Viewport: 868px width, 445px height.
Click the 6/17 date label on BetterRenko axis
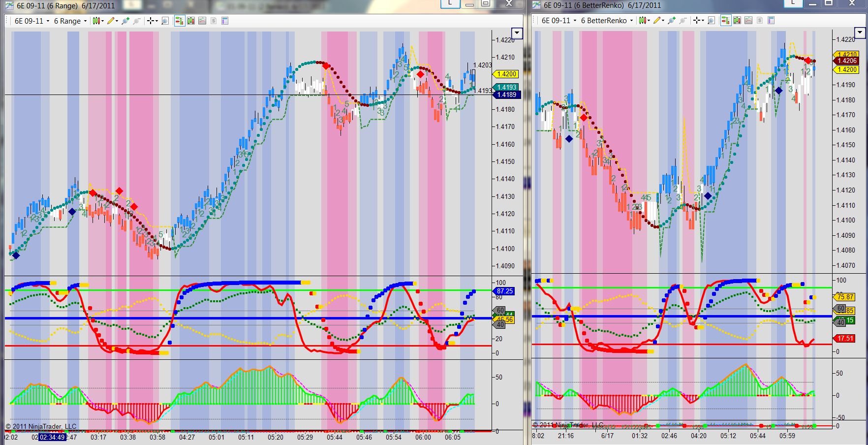click(607, 436)
